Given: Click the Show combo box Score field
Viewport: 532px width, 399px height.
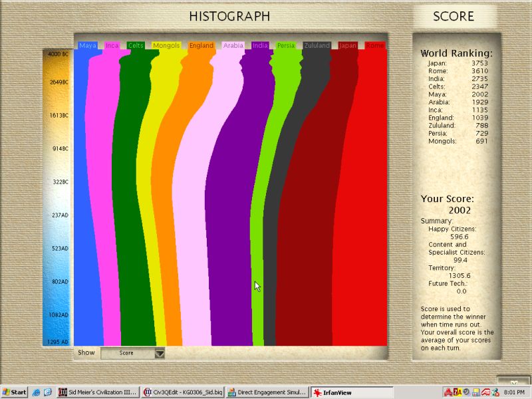Looking at the screenshot, I should (x=127, y=353).
